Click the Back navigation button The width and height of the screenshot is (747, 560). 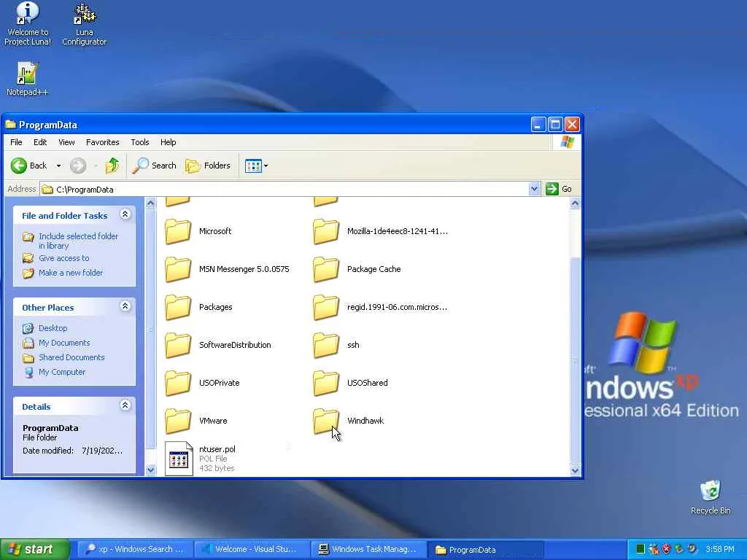coord(29,166)
